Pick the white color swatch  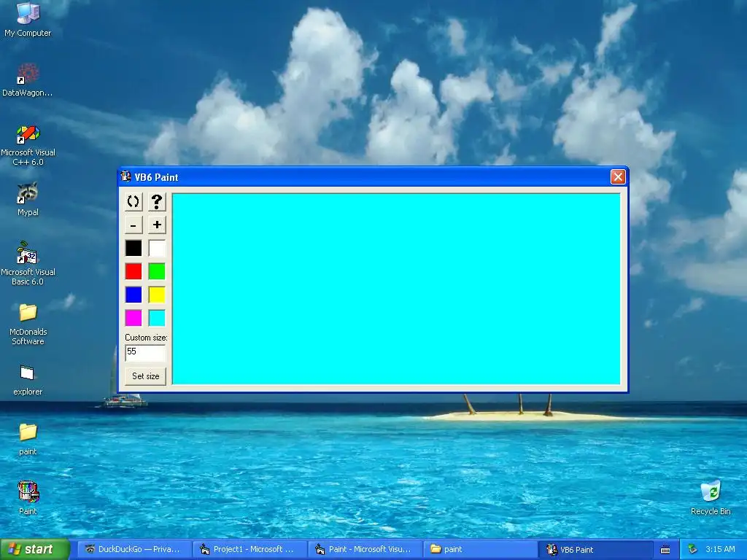click(157, 248)
